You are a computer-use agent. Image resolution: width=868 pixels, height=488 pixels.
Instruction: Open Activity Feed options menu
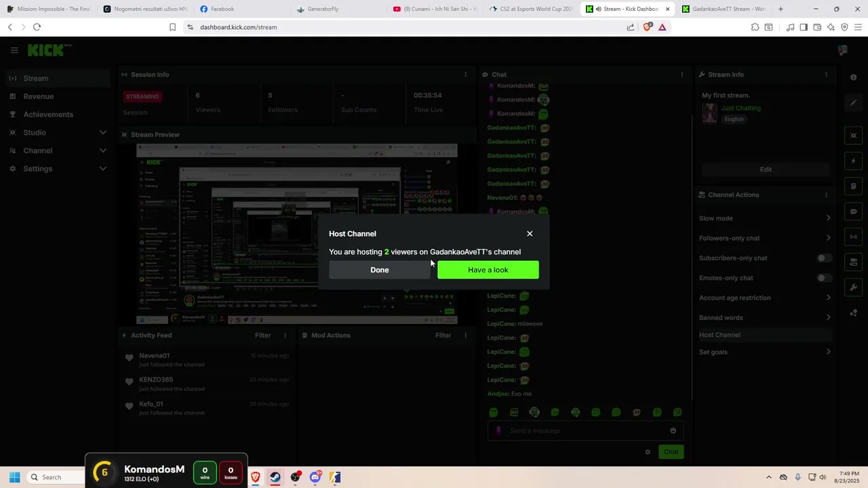(285, 335)
